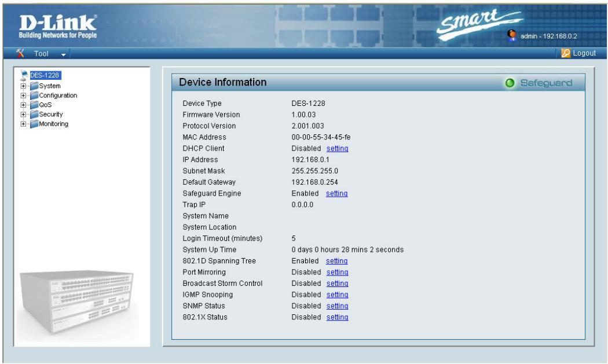The width and height of the screenshot is (608, 364).
Task: Click the System Location label
Action: click(x=210, y=227)
